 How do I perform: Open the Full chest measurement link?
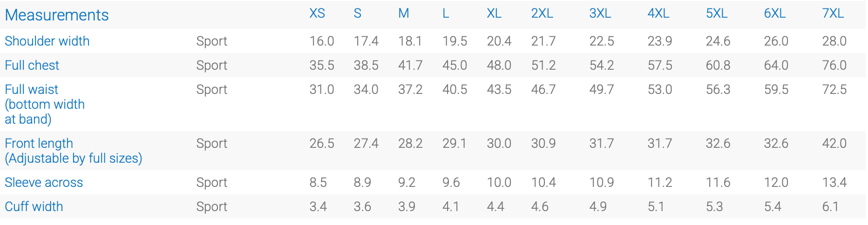tap(32, 65)
